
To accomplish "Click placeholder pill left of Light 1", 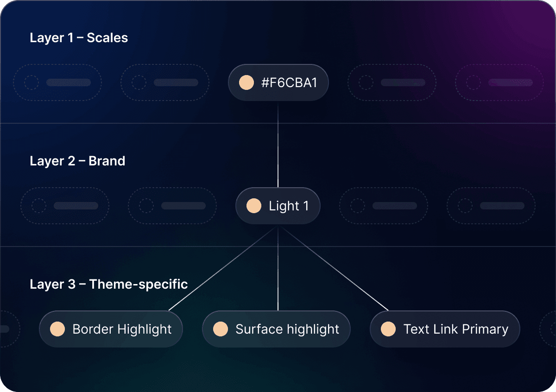I will click(172, 206).
